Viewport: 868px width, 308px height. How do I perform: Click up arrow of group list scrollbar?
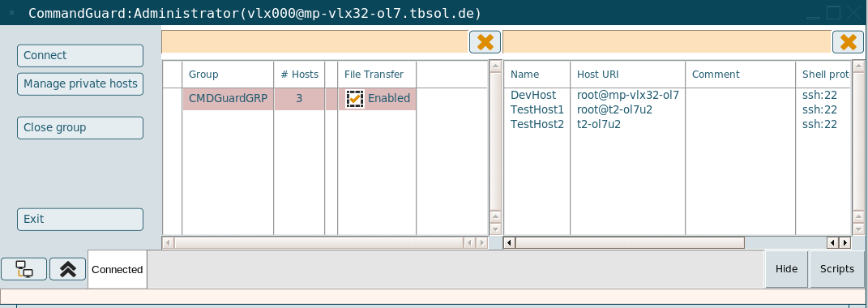tap(495, 66)
